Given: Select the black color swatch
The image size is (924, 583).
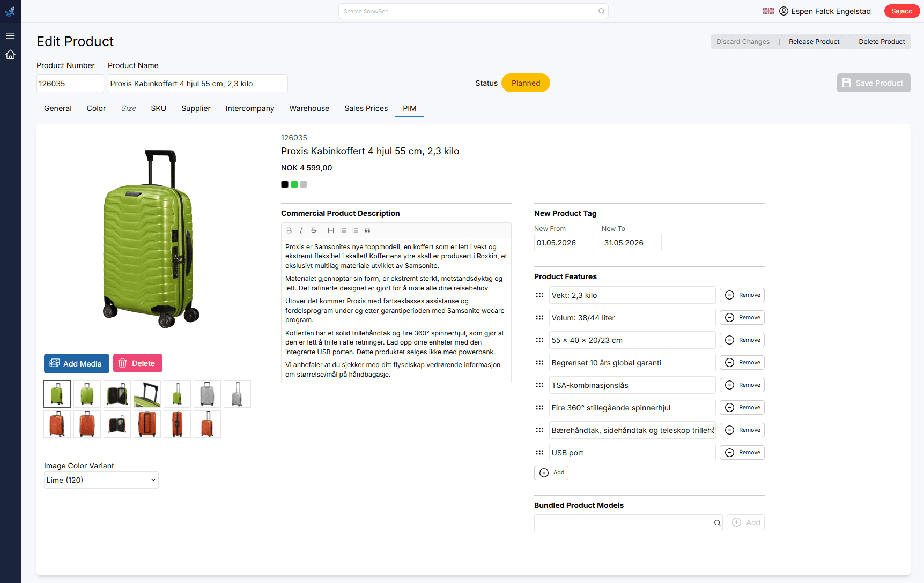Looking at the screenshot, I should pos(285,184).
